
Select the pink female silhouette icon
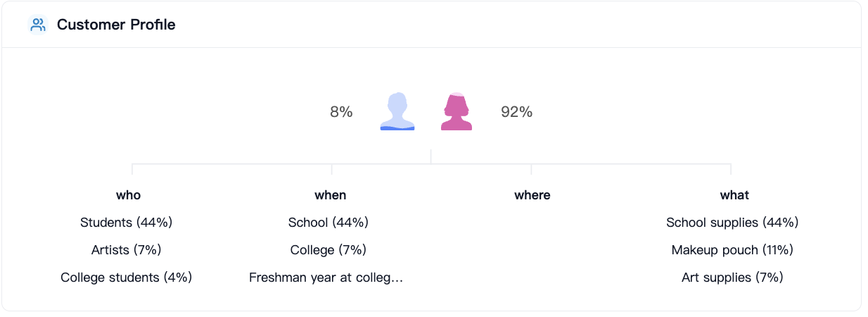(x=457, y=111)
